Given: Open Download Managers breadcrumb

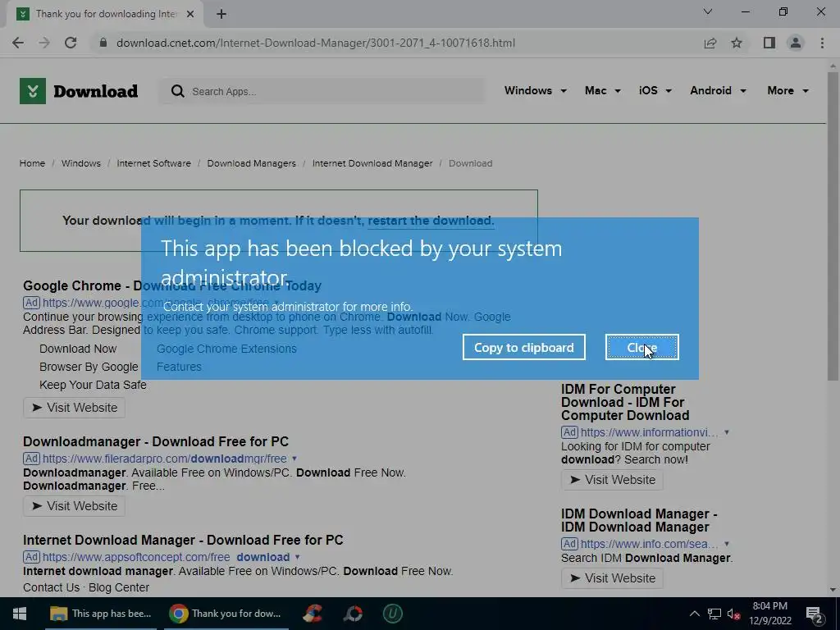Looking at the screenshot, I should [251, 163].
